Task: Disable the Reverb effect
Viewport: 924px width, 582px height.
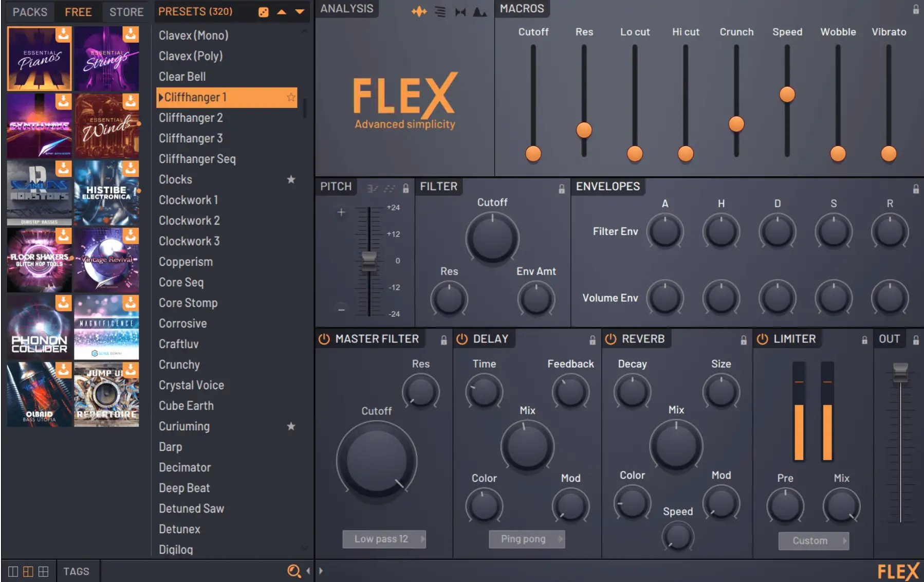Action: pos(611,339)
